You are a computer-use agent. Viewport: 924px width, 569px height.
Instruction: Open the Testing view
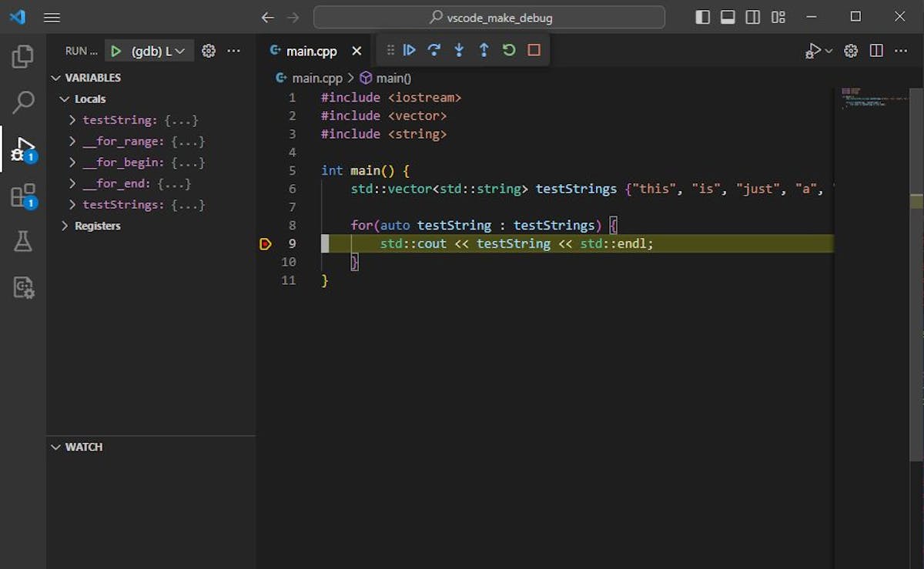[23, 241]
